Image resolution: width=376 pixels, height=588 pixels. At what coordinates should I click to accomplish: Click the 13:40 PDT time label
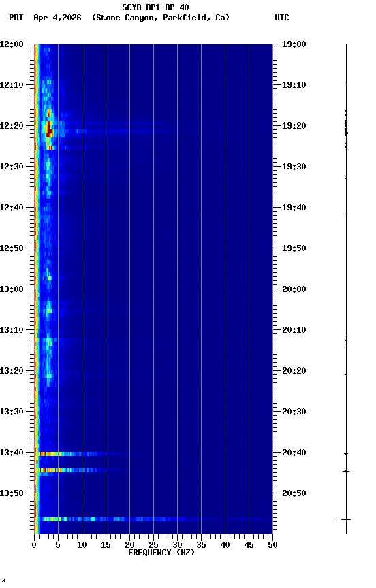pyautogui.click(x=12, y=453)
